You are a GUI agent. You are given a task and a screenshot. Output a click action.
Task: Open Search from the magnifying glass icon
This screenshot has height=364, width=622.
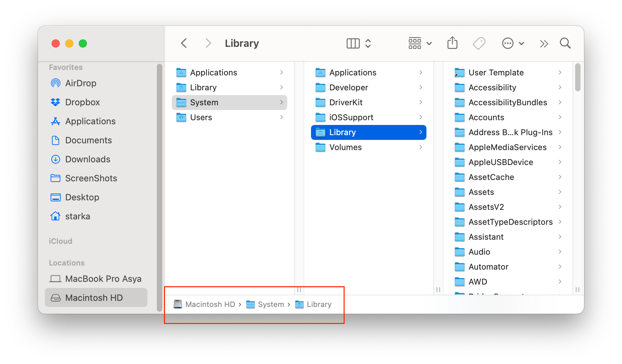pos(565,43)
